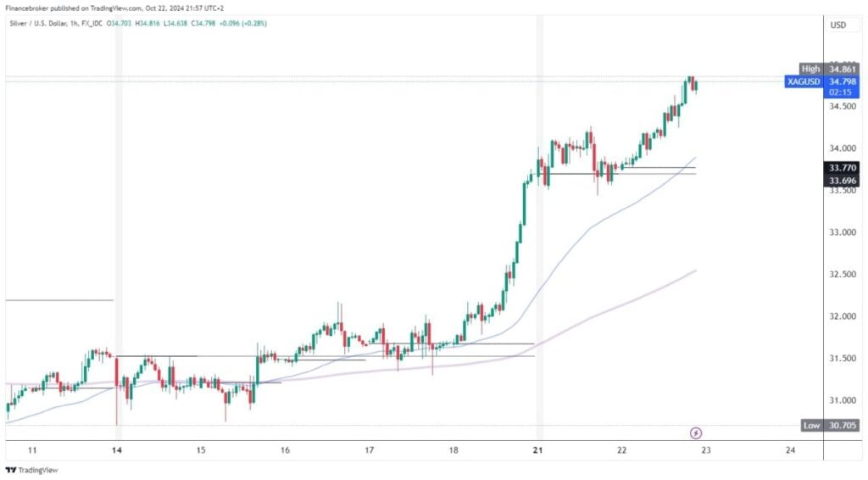Click the date 18 on time axis

click(453, 450)
